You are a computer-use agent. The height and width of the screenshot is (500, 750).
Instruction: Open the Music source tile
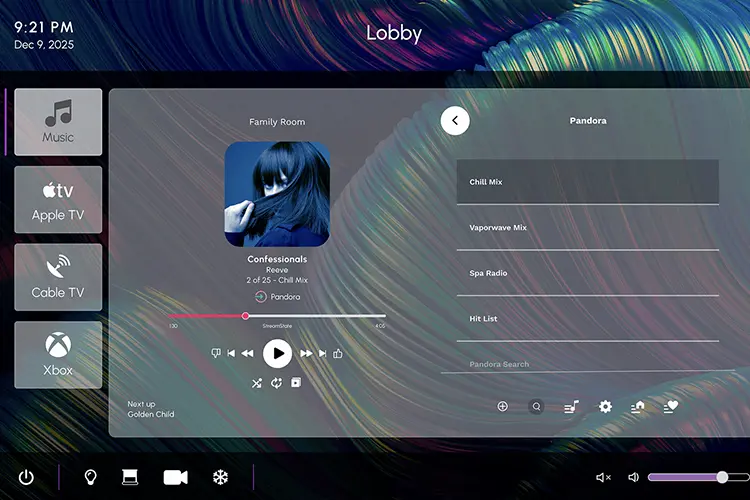58,122
